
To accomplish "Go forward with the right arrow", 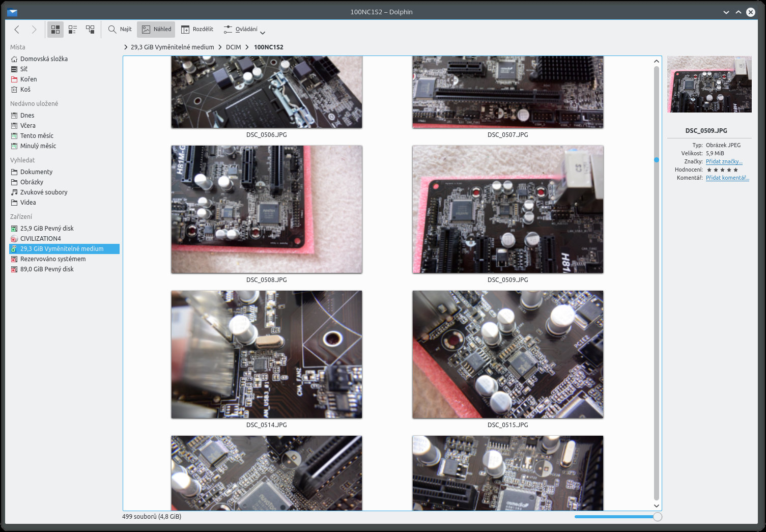I will click(34, 30).
